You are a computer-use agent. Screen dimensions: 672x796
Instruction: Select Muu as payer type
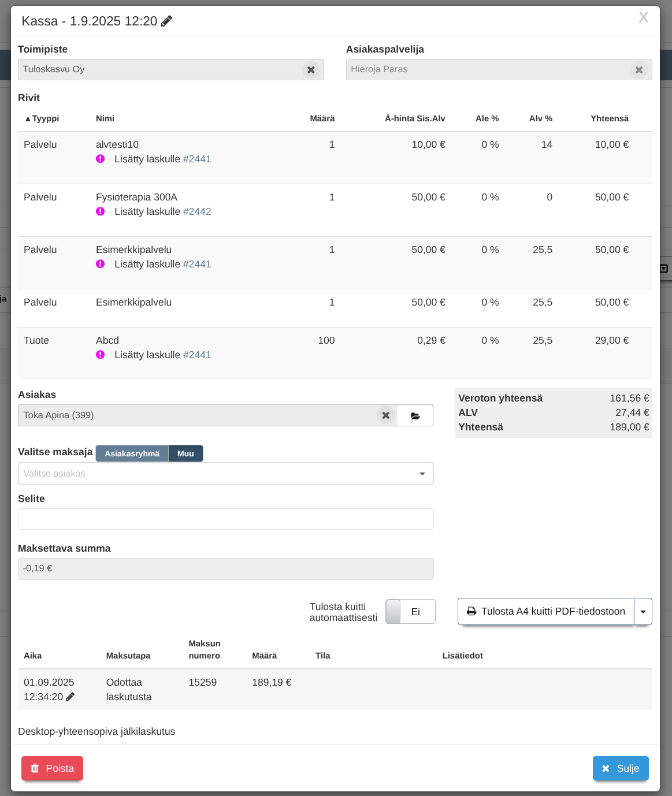[x=185, y=453]
